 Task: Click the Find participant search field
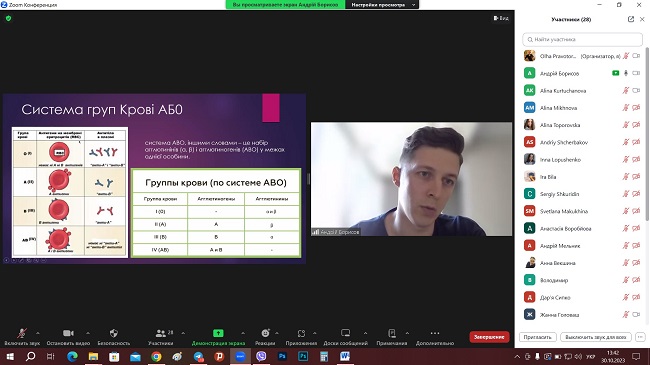click(x=582, y=39)
